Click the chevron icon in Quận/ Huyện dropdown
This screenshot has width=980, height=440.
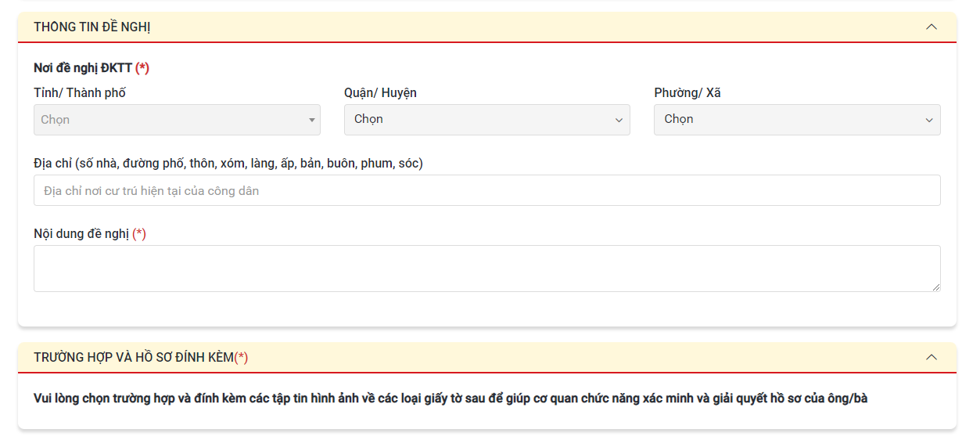(619, 121)
